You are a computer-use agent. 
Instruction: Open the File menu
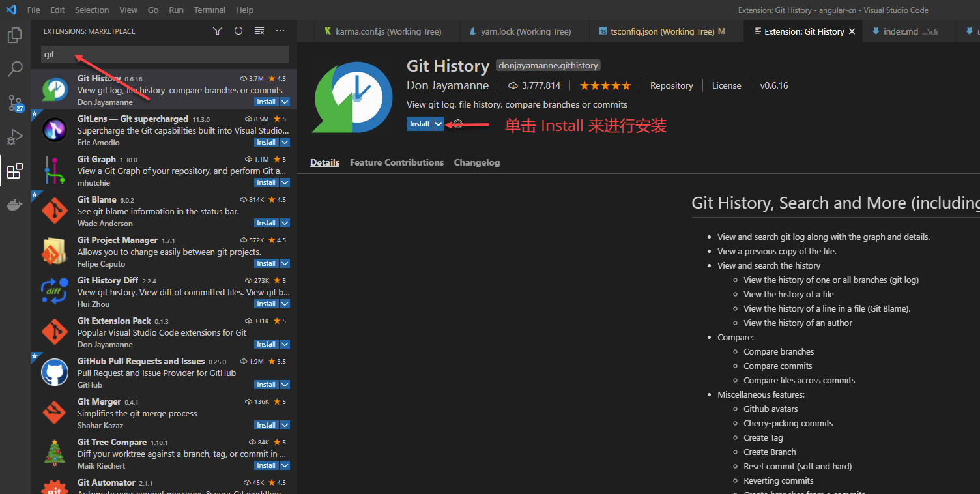coord(34,10)
